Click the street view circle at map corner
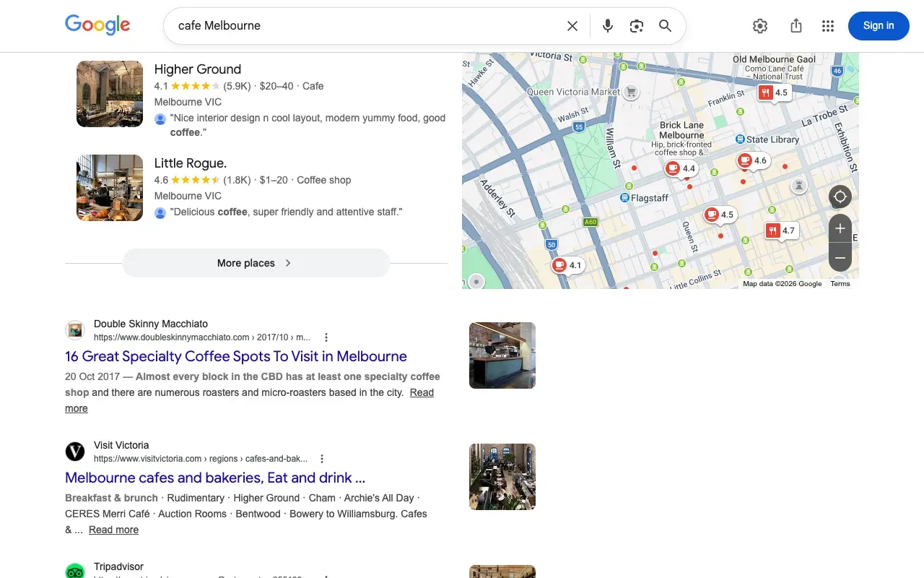This screenshot has height=578, width=924. click(x=476, y=281)
